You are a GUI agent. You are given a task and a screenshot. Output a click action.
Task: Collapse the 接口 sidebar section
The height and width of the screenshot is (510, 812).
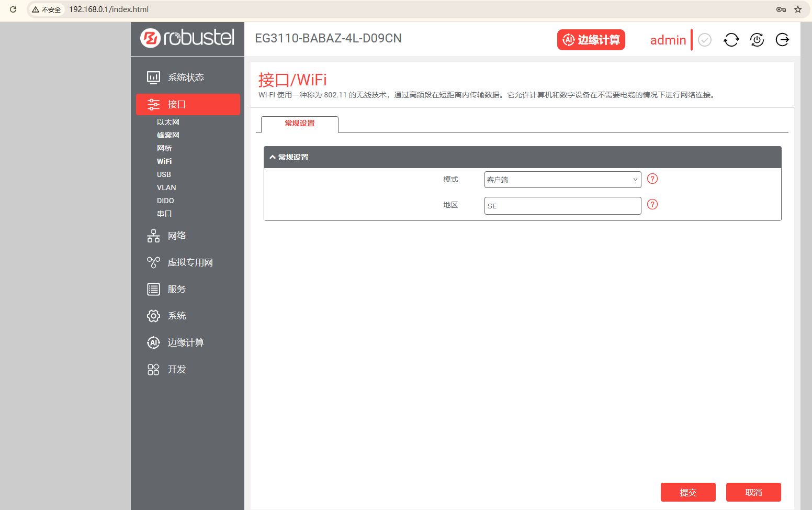coord(188,104)
